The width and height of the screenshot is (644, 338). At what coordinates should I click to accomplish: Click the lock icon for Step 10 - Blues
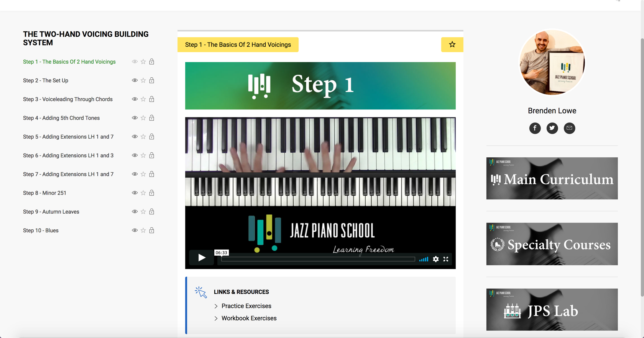tap(152, 230)
